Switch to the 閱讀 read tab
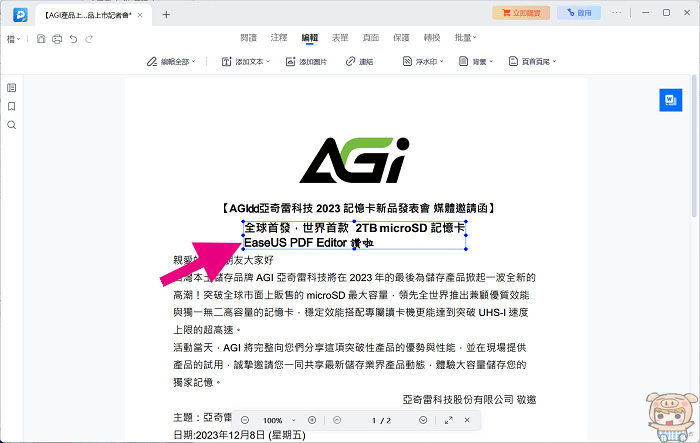Image resolution: width=700 pixels, height=443 pixels. [249, 38]
